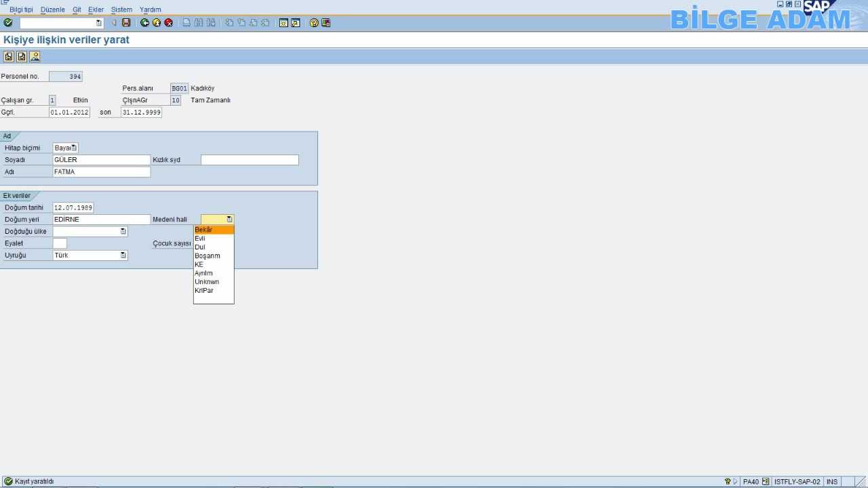Click the session menu icon top-left
The height and width of the screenshot is (488, 868).
click(x=5, y=3)
